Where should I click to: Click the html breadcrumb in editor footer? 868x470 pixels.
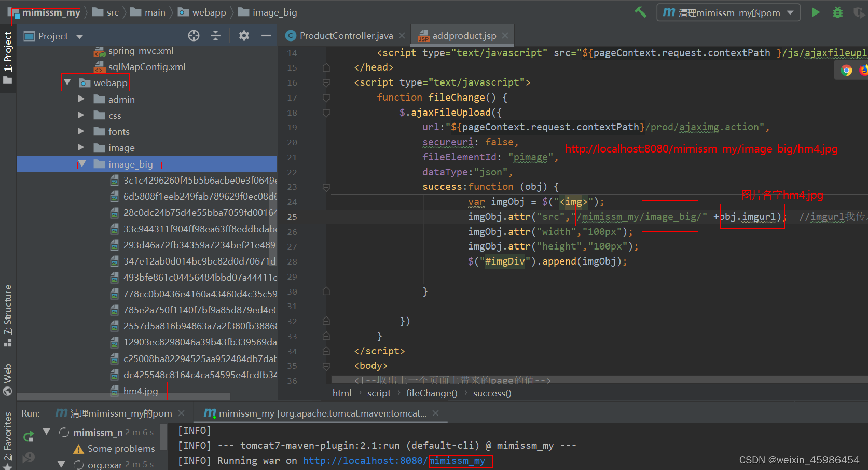tap(342, 393)
